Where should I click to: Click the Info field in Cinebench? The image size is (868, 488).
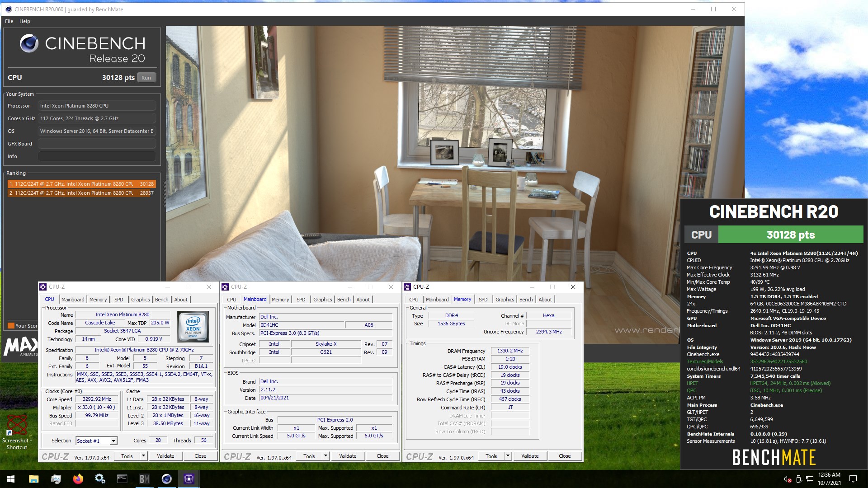(x=97, y=156)
